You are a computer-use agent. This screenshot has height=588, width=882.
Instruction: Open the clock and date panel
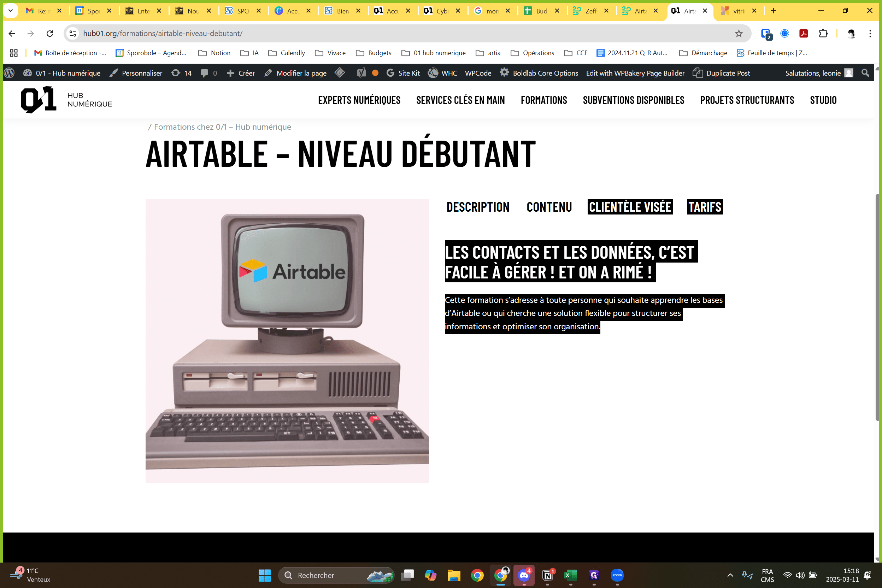point(842,575)
